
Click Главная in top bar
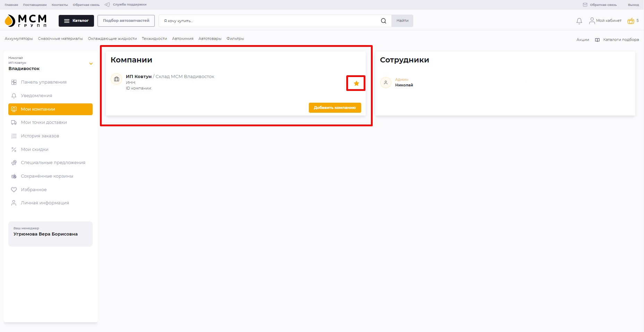tap(11, 5)
